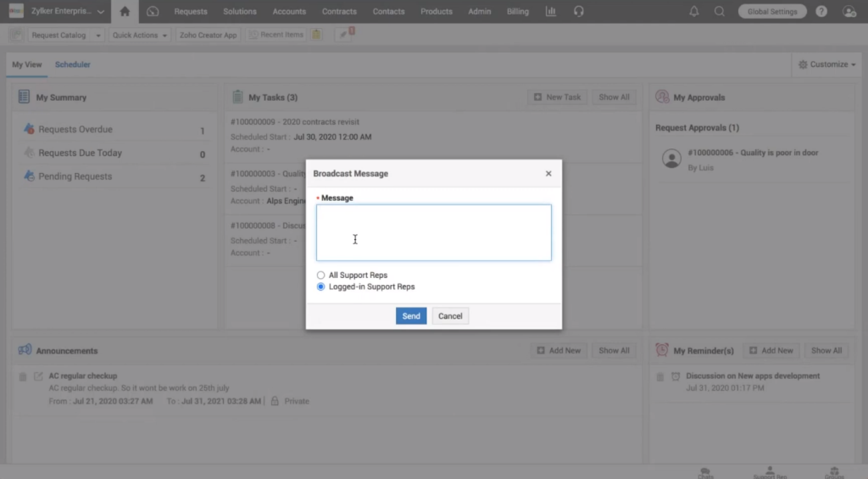Close the Broadcast Message dialog
This screenshot has width=868, height=479.
pos(548,174)
